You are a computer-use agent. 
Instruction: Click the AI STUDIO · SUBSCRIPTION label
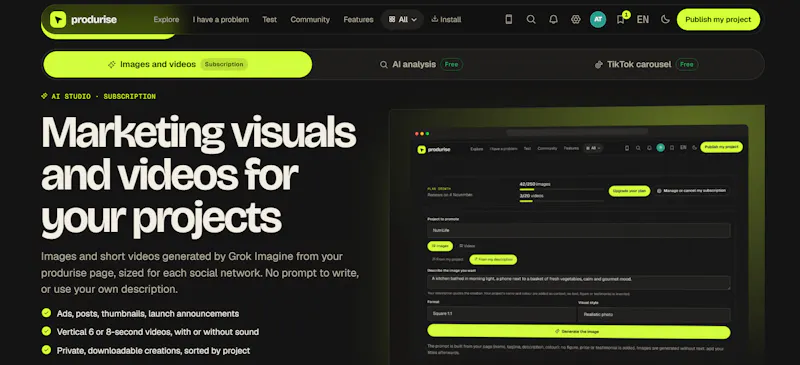coord(98,96)
